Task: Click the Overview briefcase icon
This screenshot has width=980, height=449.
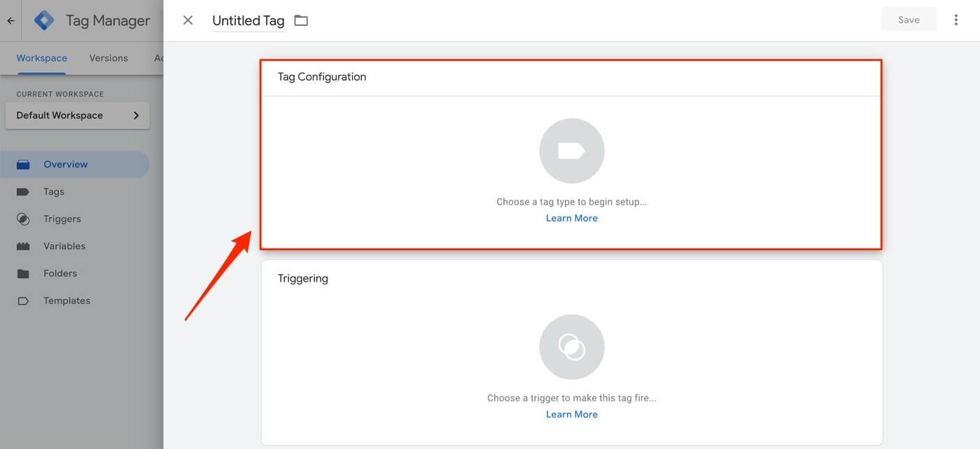Action: (x=23, y=163)
